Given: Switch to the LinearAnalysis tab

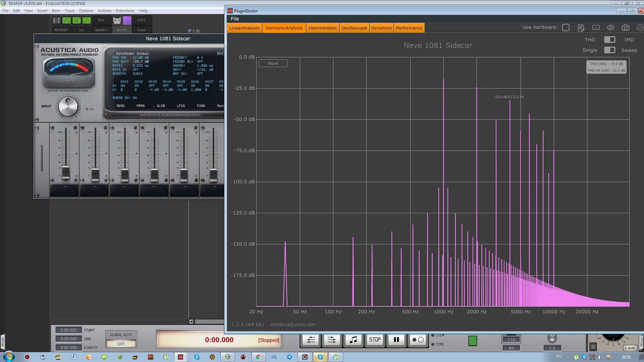Looking at the screenshot, I should (x=244, y=28).
